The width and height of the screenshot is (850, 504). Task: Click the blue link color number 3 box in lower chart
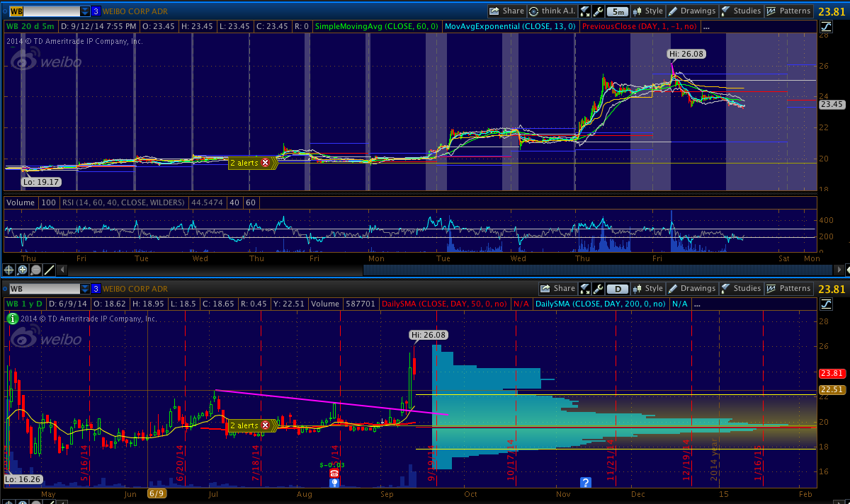(96, 289)
